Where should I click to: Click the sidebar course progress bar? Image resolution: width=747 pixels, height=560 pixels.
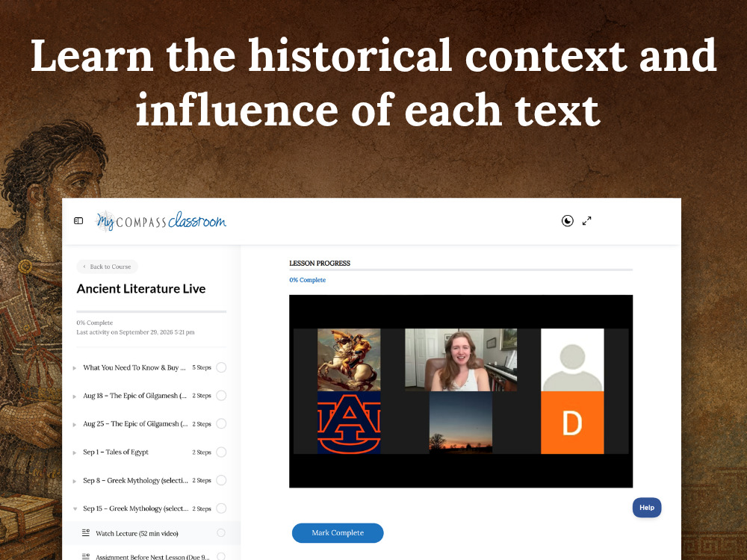click(x=152, y=312)
